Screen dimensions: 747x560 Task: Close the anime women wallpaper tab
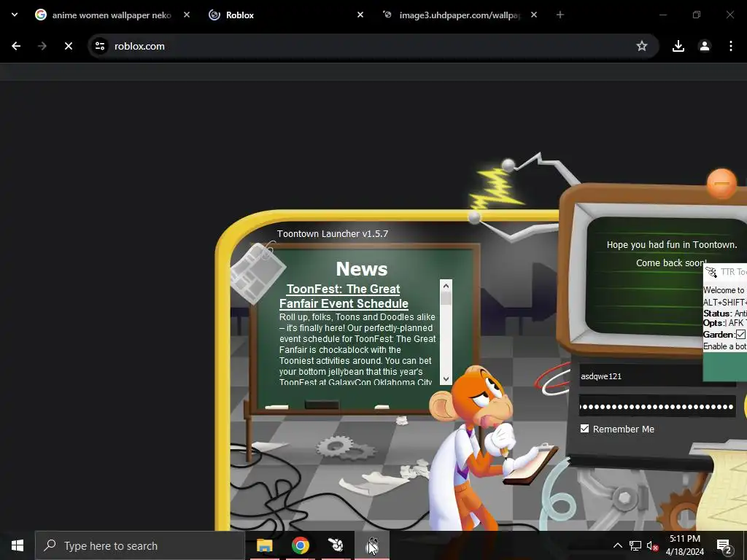[187, 15]
